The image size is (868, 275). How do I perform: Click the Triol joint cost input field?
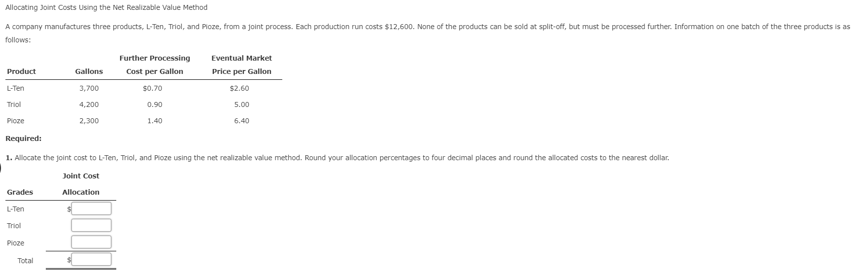pos(91,225)
